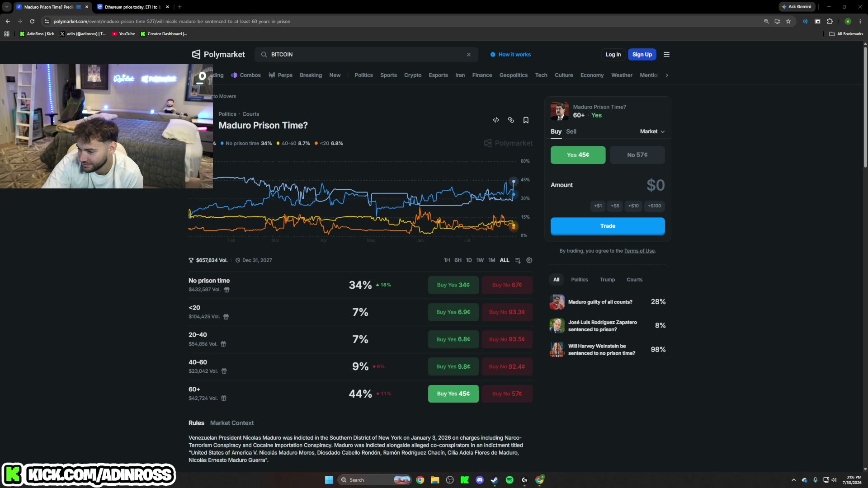Screen dimensions: 868x488
Task: Click Buy No 57¢ in the 60+ row
Action: [507, 394]
